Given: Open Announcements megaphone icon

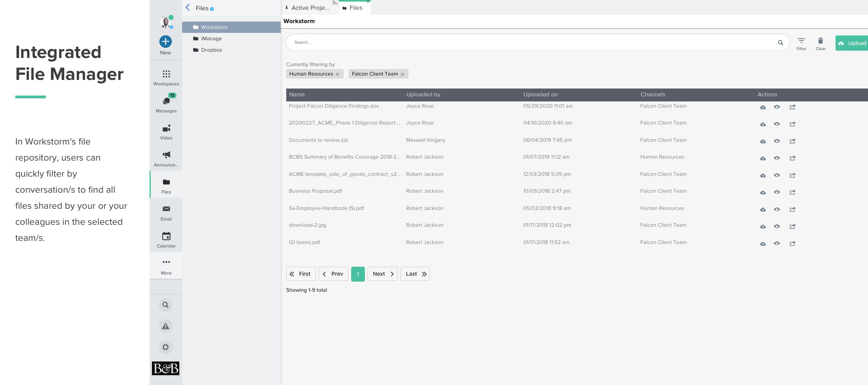Looking at the screenshot, I should click(166, 155).
